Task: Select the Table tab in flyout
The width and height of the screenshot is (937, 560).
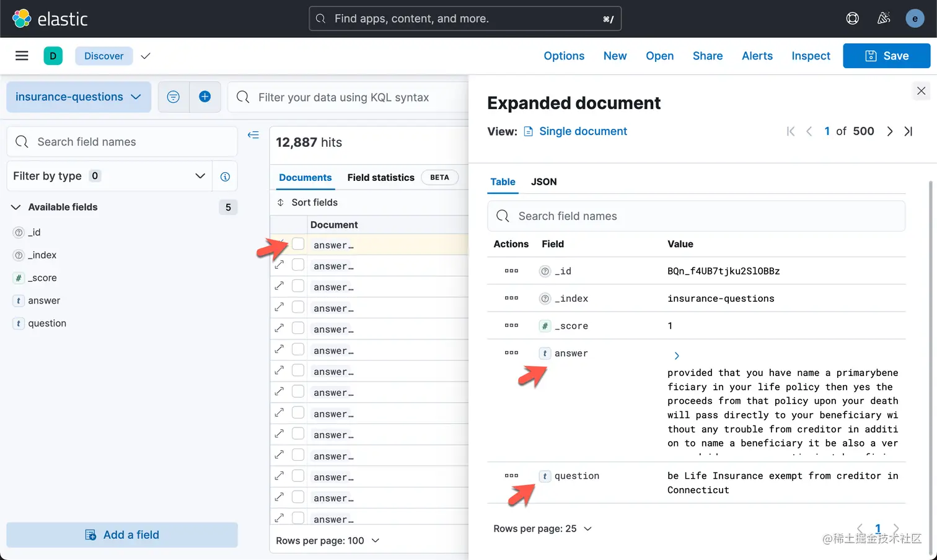Action: [503, 182]
